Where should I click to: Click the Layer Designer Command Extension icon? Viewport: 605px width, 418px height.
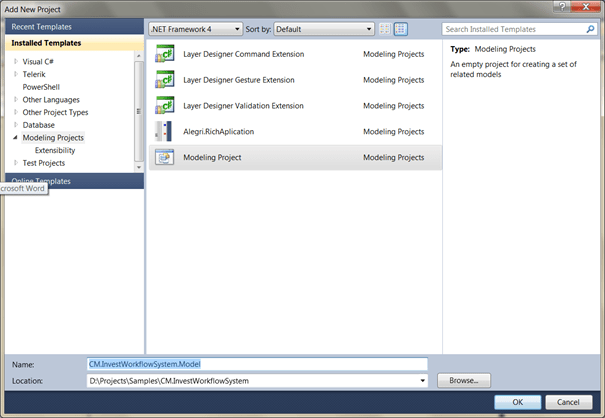pyautogui.click(x=165, y=54)
